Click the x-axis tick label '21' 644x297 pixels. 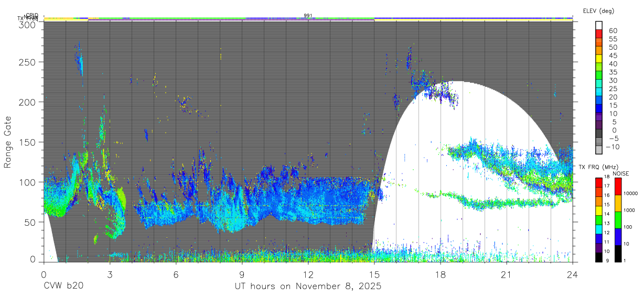tap(506, 274)
